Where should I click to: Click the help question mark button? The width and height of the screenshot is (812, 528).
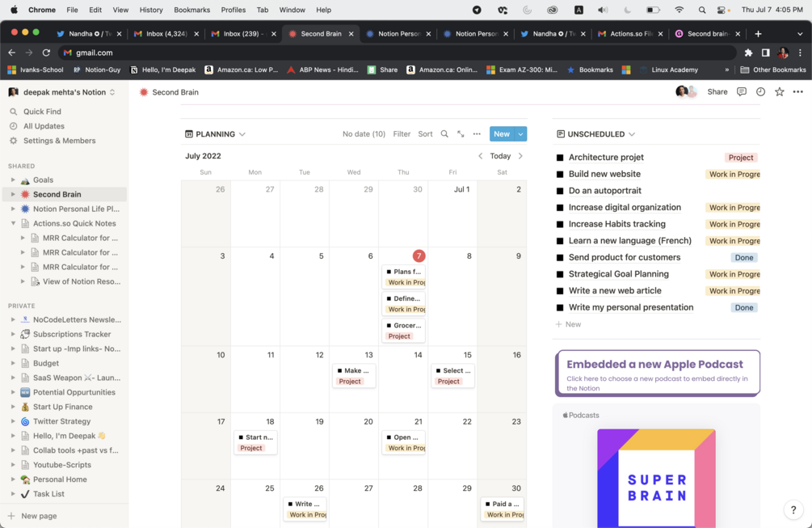tap(793, 510)
